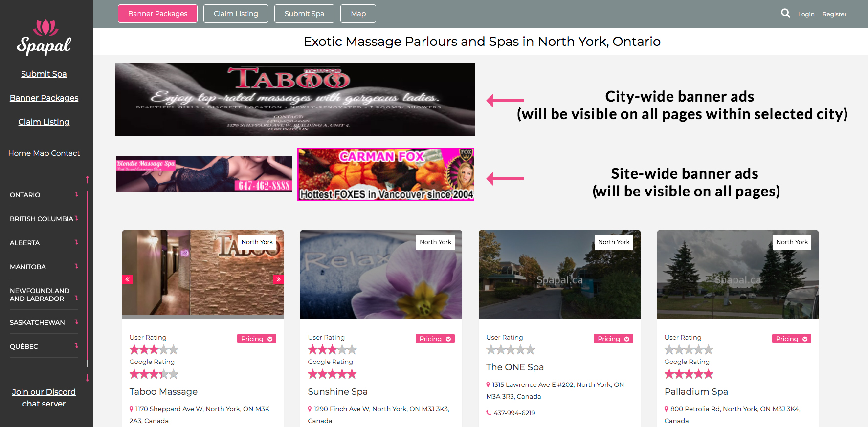Viewport: 868px width, 427px height.
Task: Expand the Ontario province list
Action: click(76, 194)
